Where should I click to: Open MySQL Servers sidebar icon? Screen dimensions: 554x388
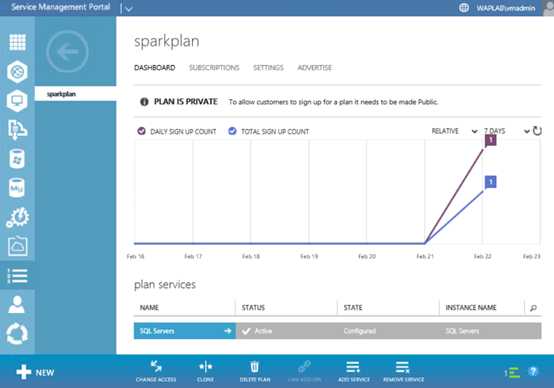[x=17, y=188]
